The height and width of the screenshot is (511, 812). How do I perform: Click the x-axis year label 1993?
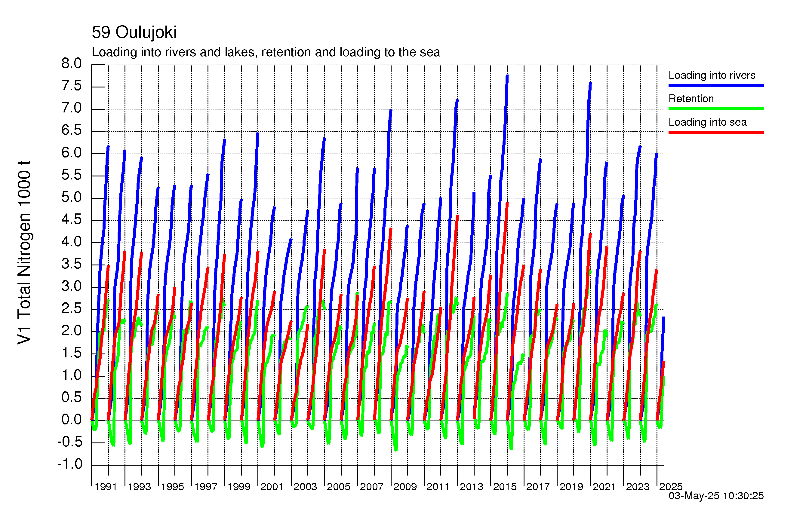click(x=139, y=487)
